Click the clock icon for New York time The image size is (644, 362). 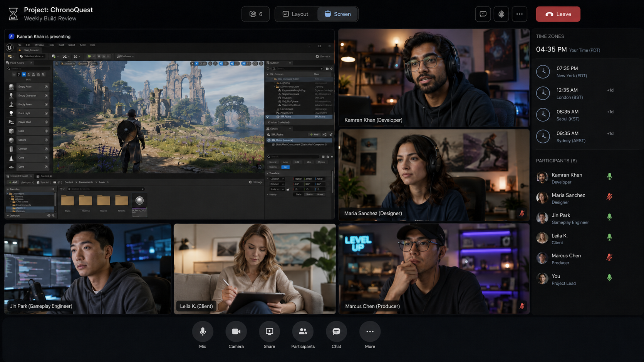[x=543, y=72]
